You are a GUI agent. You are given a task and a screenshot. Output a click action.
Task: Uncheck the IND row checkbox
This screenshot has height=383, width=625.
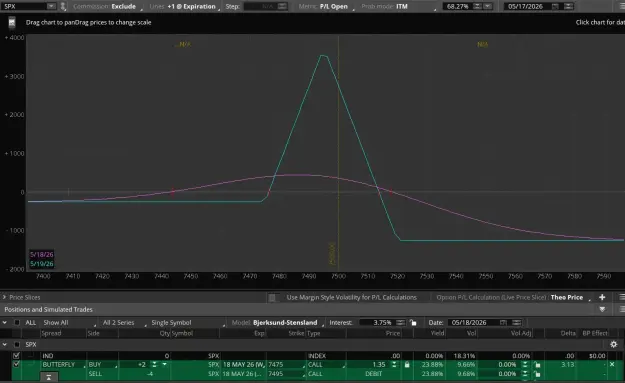16,356
